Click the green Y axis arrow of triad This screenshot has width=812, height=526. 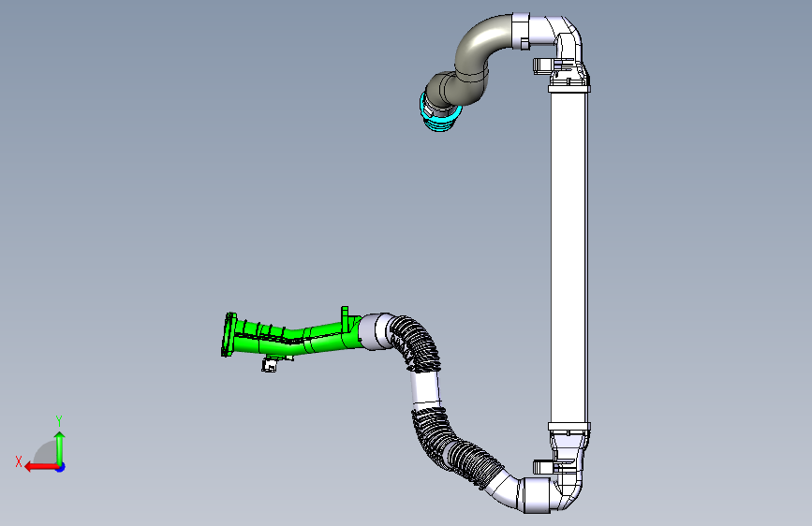coord(60,447)
